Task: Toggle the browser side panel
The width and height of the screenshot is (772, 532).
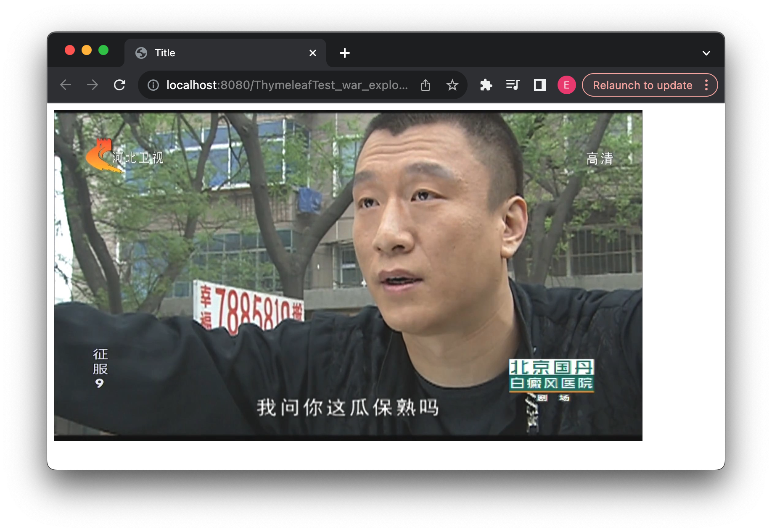Action: point(540,85)
